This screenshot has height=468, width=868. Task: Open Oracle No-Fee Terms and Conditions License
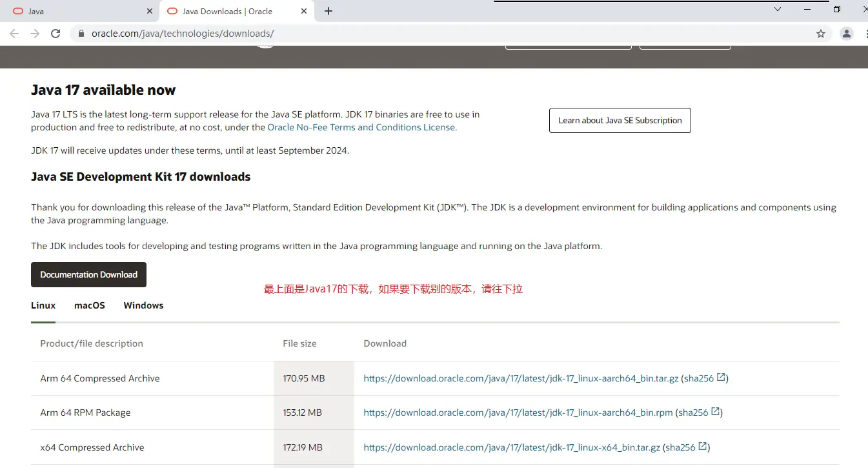click(x=361, y=127)
